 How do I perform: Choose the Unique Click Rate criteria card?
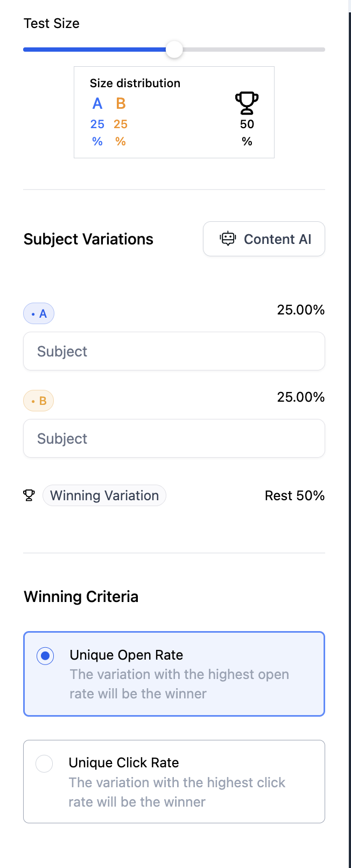[x=174, y=781]
